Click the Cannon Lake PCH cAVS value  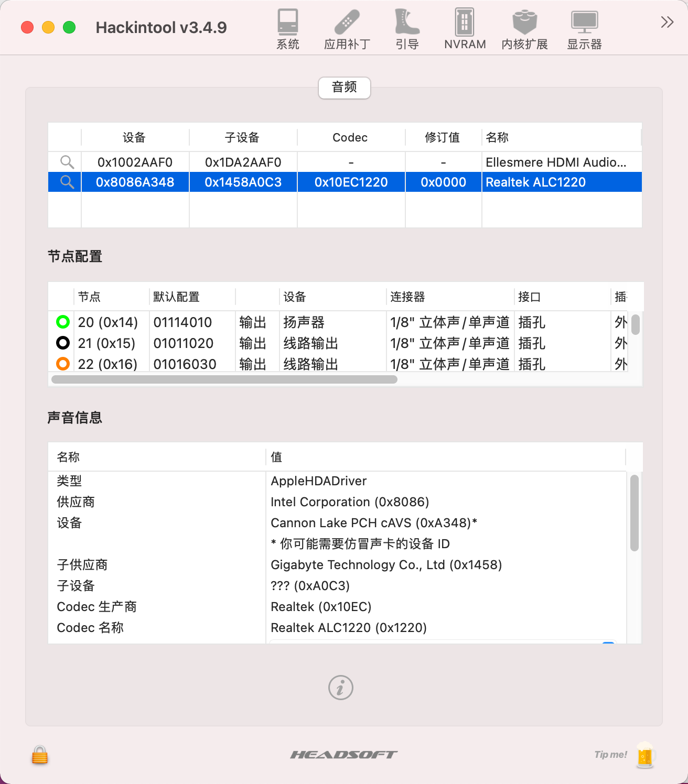point(374,523)
